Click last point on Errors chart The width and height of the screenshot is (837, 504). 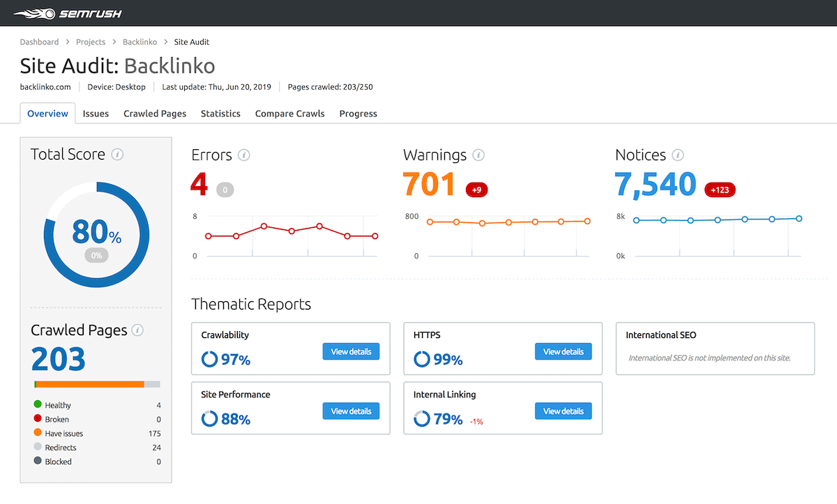[x=375, y=236]
